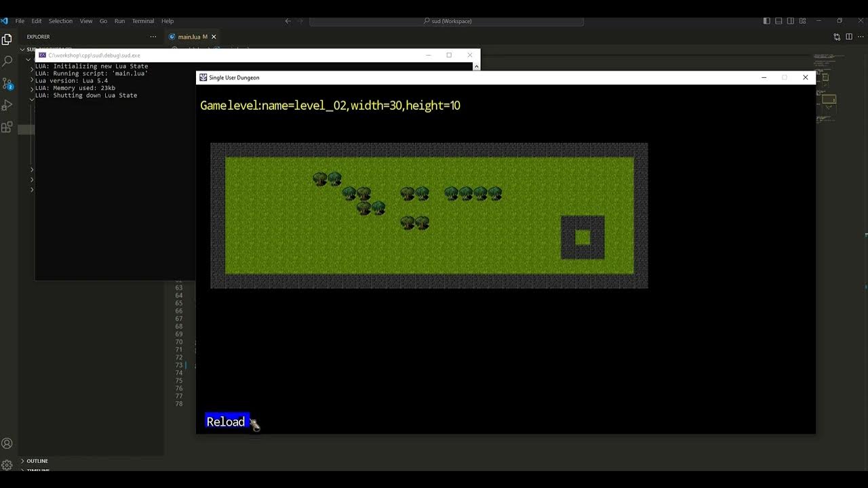Open the Extensions view

coord(7,127)
